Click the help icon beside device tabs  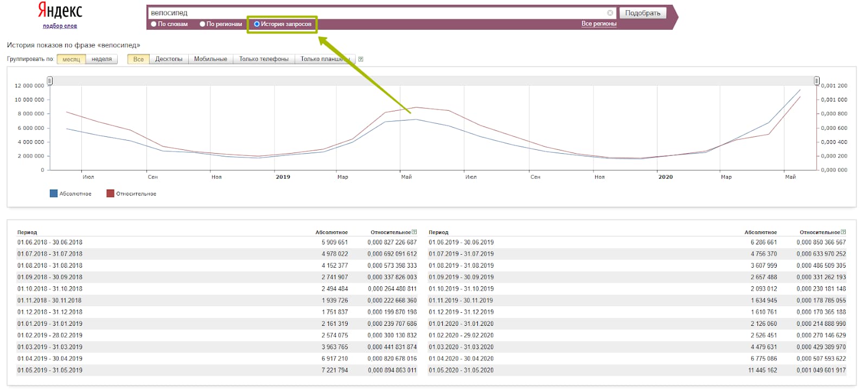coord(361,59)
